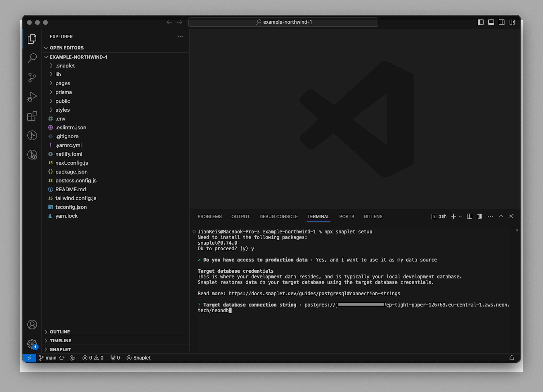Open errors and warnings count in status bar
The image size is (543, 392).
(x=93, y=358)
